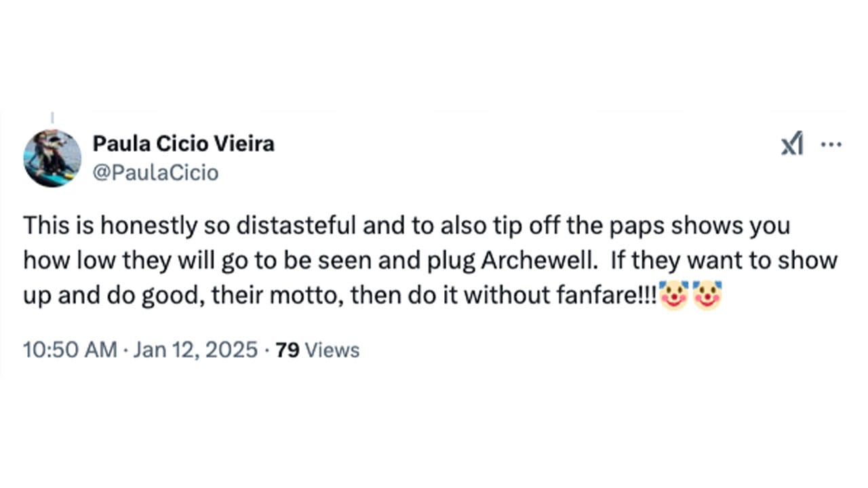Select the last line of the tweet
The image size is (868, 488).
(x=339, y=296)
